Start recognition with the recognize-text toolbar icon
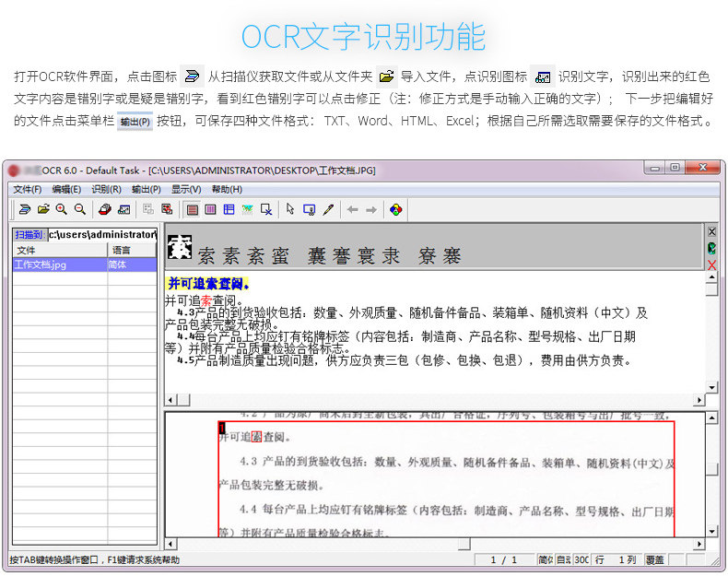This screenshot has height=588, width=728. pyautogui.click(x=124, y=209)
